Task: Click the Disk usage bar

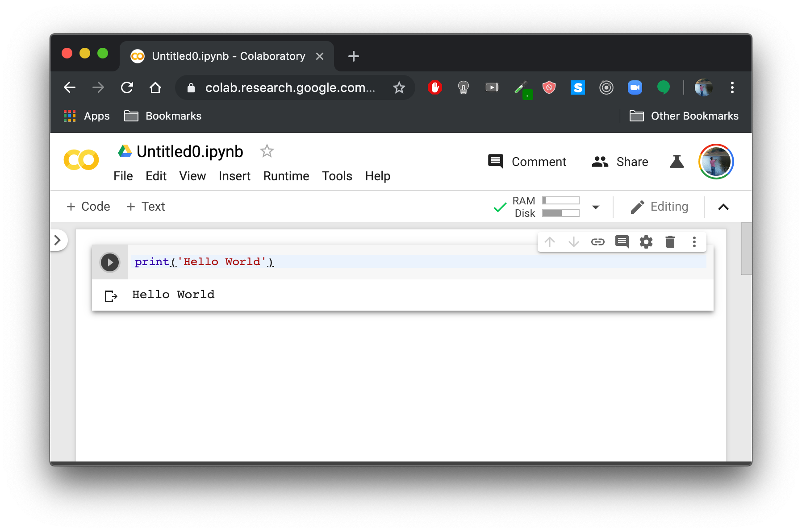Action: tap(561, 213)
